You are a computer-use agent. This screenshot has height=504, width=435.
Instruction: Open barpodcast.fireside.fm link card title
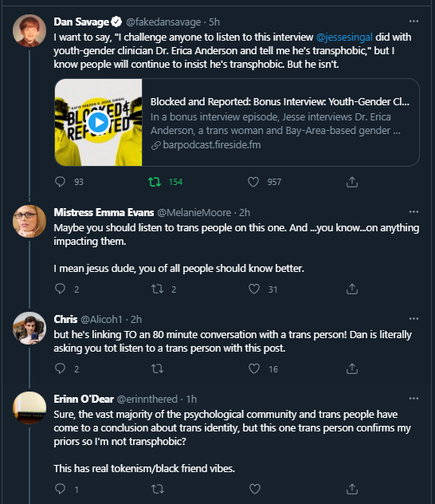pyautogui.click(x=280, y=101)
